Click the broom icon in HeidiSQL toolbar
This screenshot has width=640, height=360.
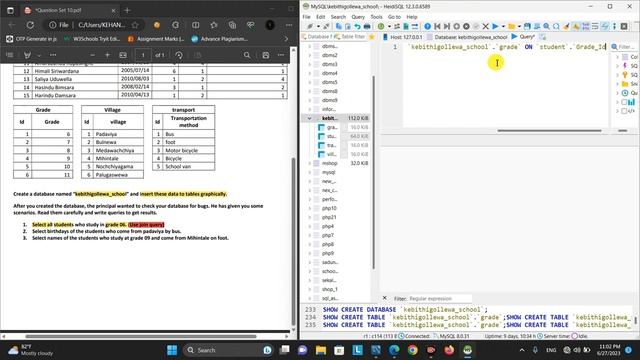coord(566,26)
